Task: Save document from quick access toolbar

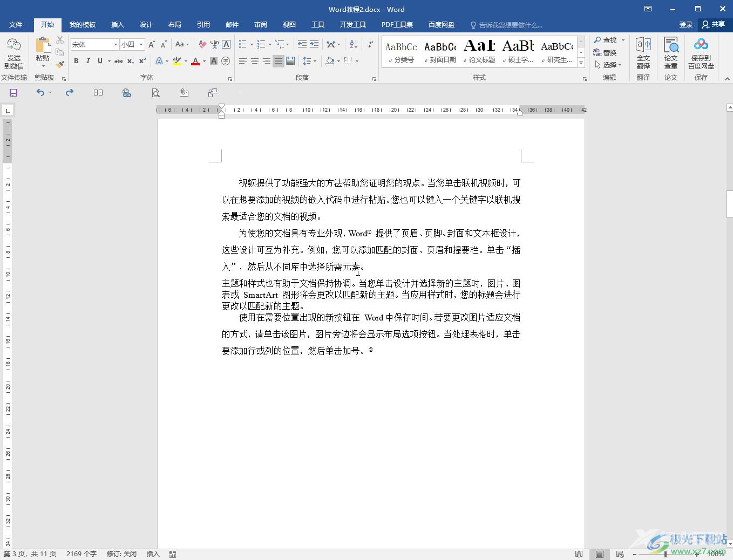Action: tap(13, 93)
